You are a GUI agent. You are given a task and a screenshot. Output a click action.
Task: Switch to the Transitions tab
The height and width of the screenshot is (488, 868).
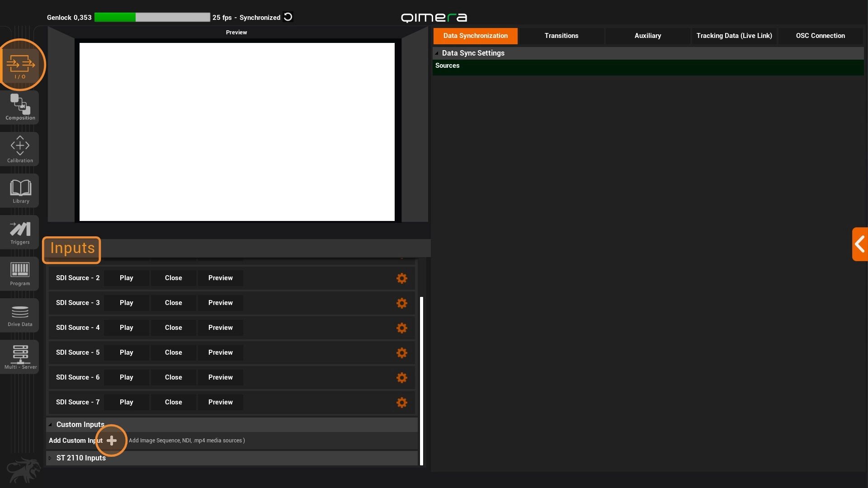[x=561, y=36]
